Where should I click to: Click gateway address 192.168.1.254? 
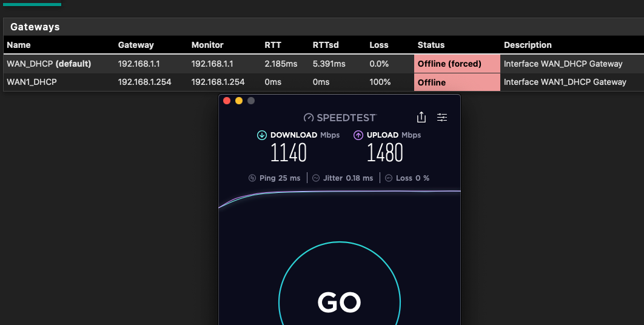click(144, 82)
